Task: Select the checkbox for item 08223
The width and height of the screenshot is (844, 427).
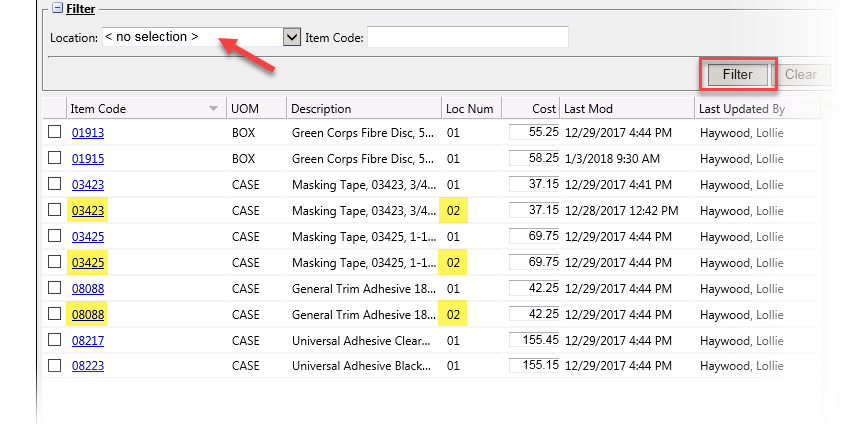Action: click(x=54, y=366)
